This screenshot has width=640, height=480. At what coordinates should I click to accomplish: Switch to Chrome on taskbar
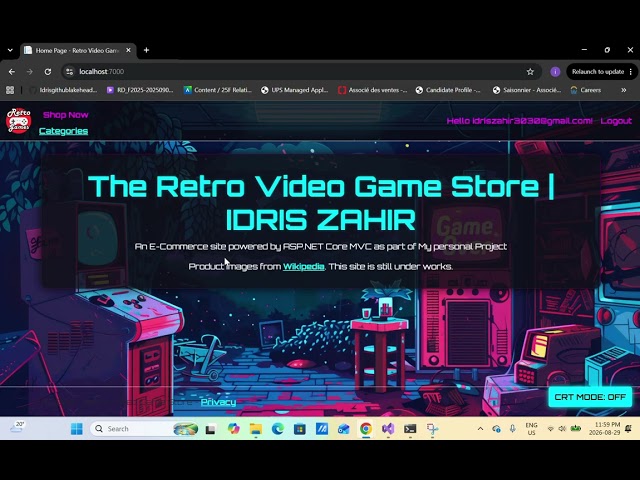tap(366, 429)
